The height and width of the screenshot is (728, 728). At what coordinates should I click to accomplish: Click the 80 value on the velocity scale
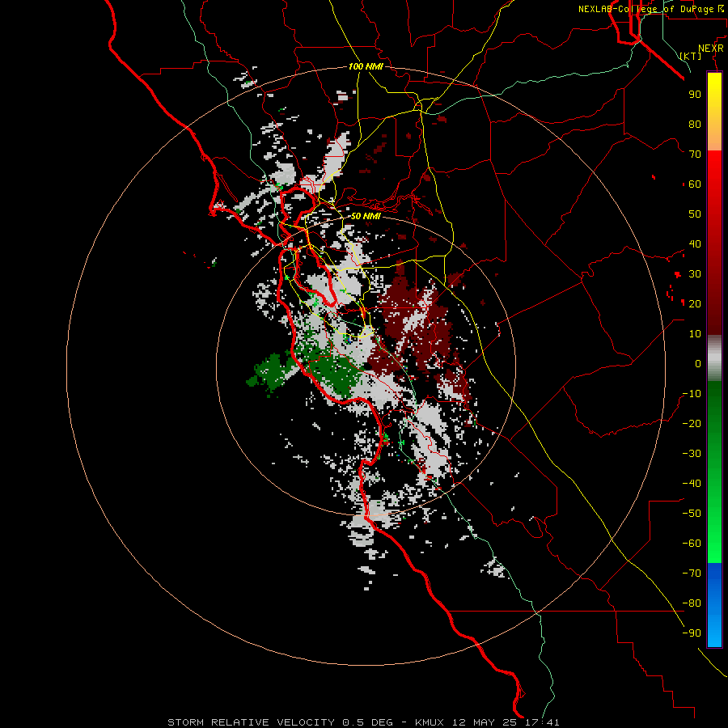coord(695,124)
